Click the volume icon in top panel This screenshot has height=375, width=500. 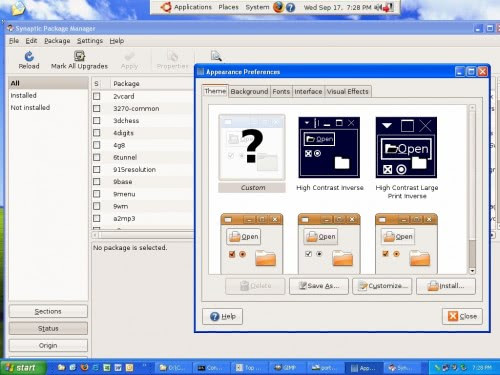click(378, 7)
